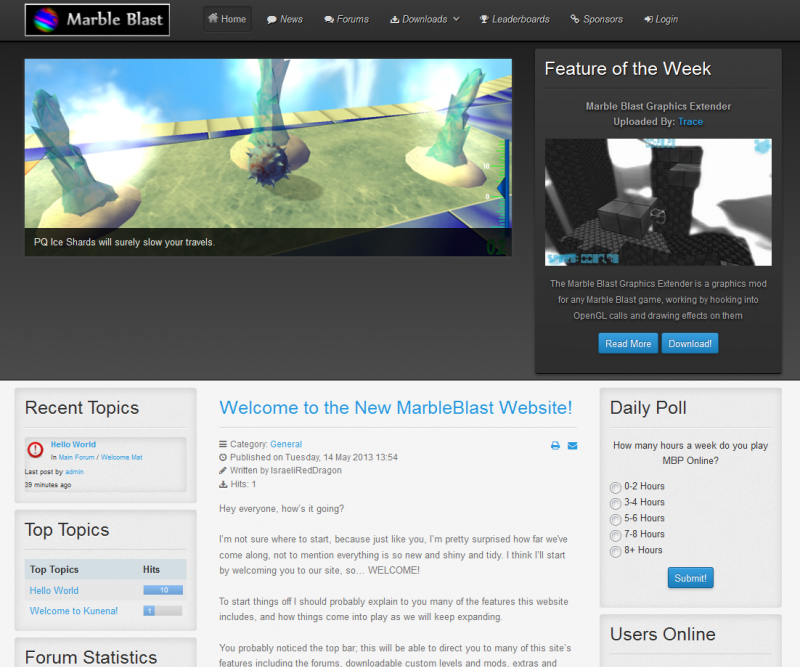Viewport: 800px width, 667px height.
Task: Open Hello World in Recent Topics
Action: click(73, 444)
